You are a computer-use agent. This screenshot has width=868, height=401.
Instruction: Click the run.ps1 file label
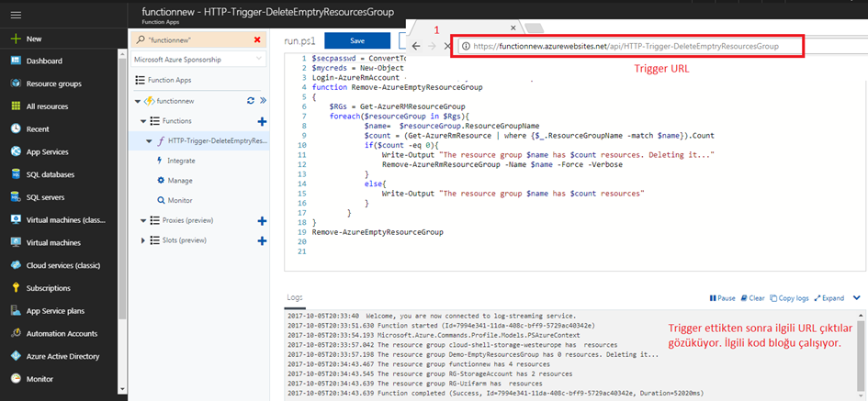point(299,40)
